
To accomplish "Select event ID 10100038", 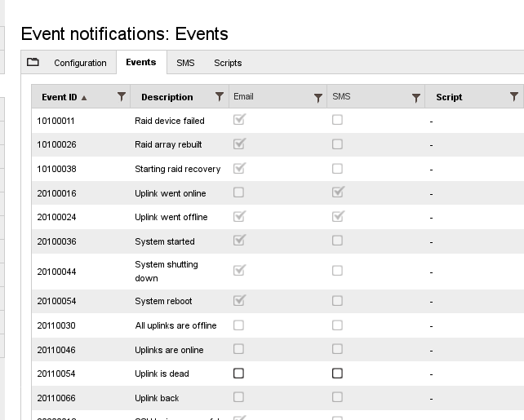I will pos(56,169).
